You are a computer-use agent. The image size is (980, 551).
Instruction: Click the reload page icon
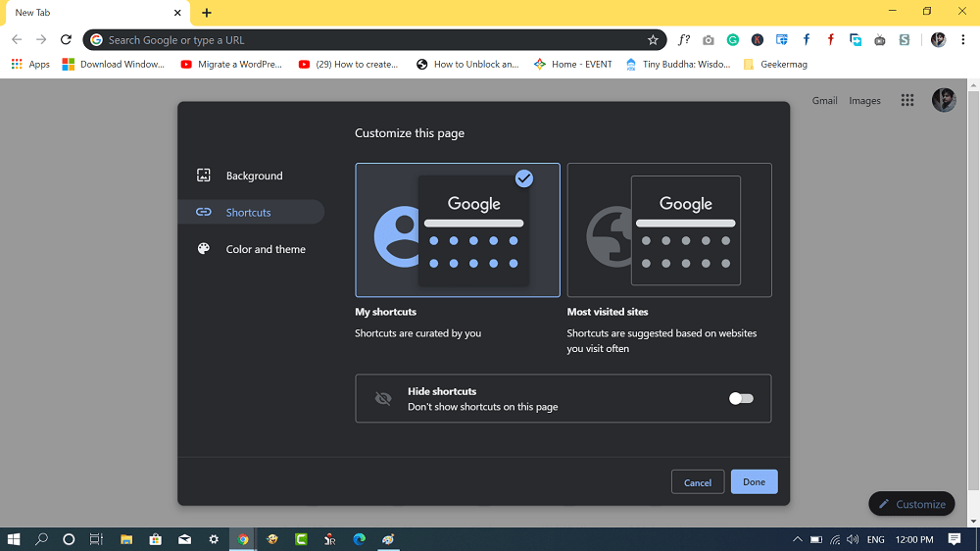pos(66,40)
